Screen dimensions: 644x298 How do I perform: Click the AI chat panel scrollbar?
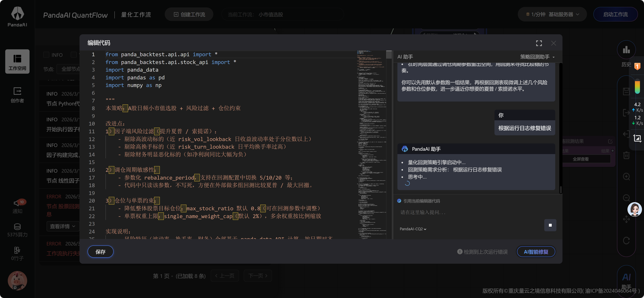[561, 190]
